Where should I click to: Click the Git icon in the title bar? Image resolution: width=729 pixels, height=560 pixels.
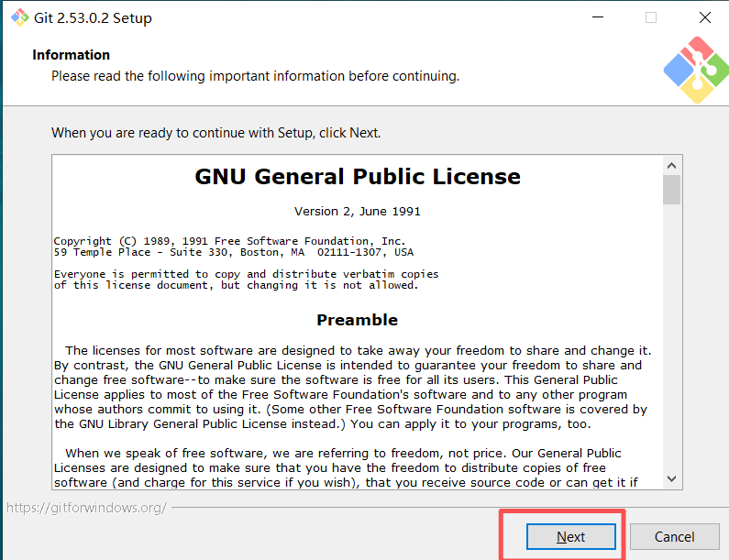[x=18, y=17]
